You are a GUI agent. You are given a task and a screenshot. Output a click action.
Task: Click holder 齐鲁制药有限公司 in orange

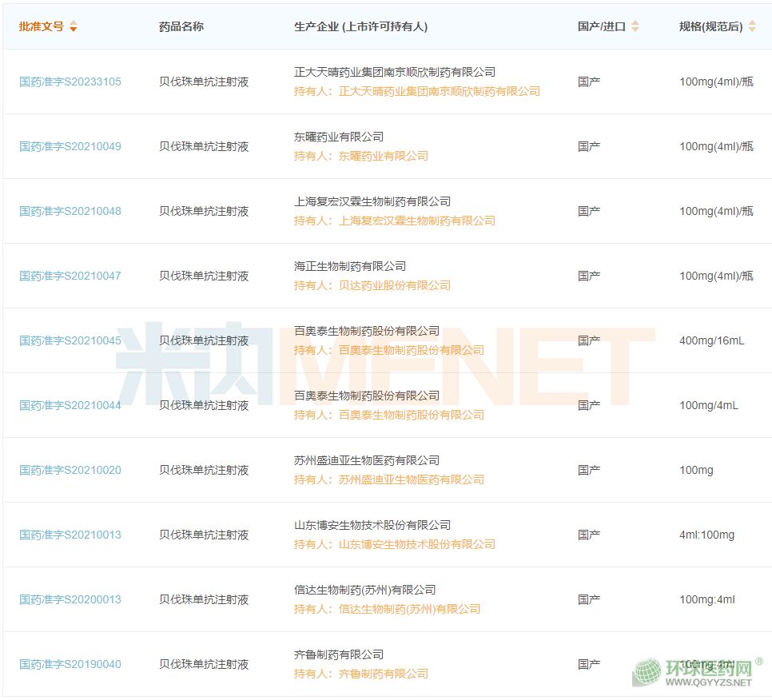coord(384,674)
